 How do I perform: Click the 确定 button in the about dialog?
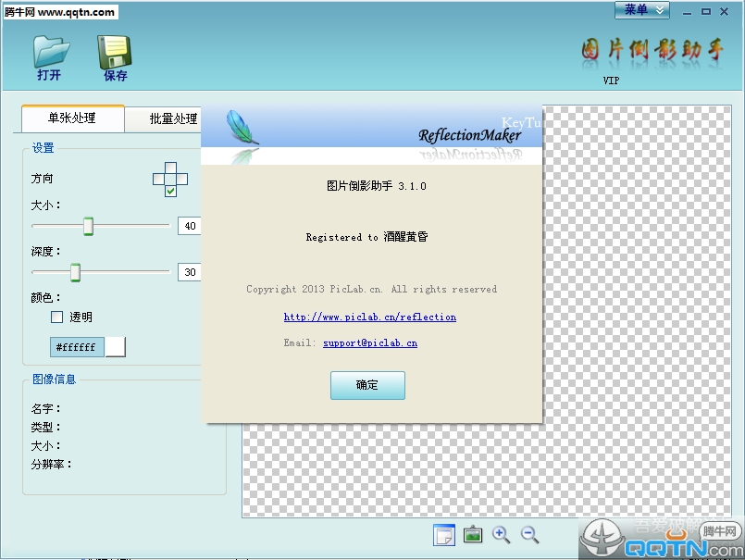[x=367, y=385]
